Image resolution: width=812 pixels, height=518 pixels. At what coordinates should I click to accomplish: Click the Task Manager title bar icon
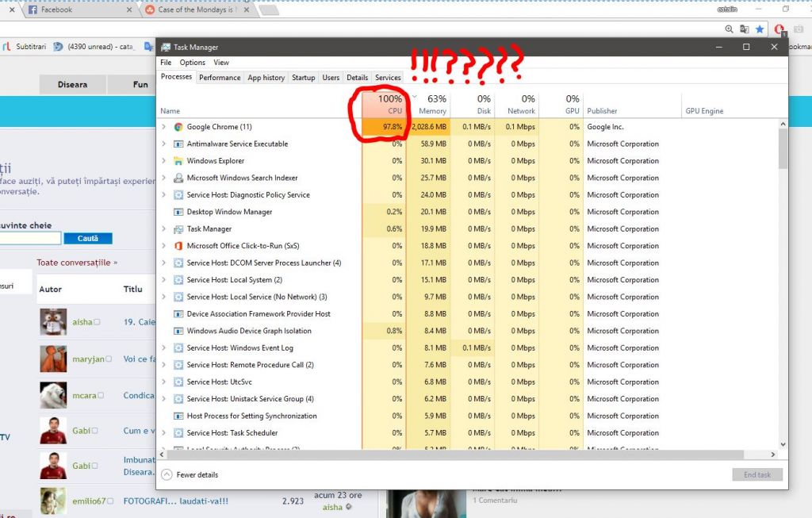pos(166,47)
